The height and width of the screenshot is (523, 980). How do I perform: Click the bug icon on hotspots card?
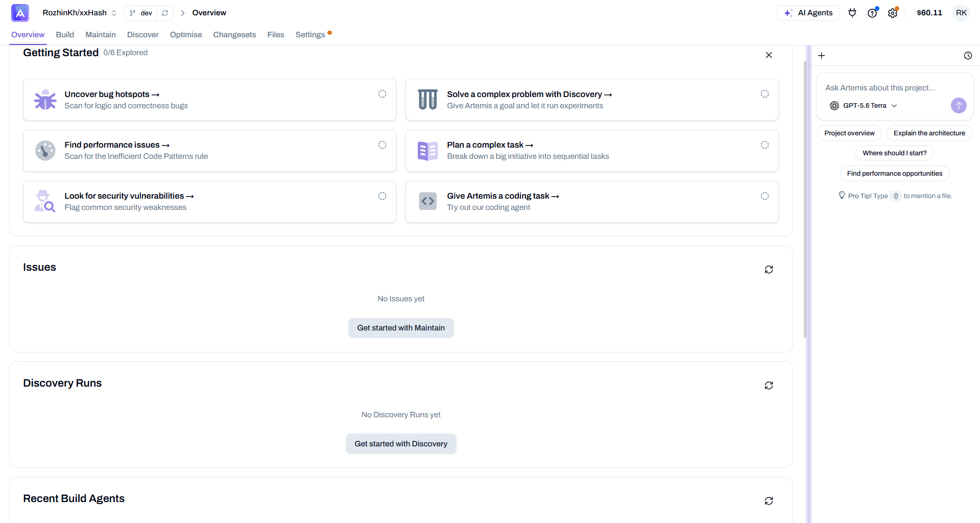click(x=45, y=100)
